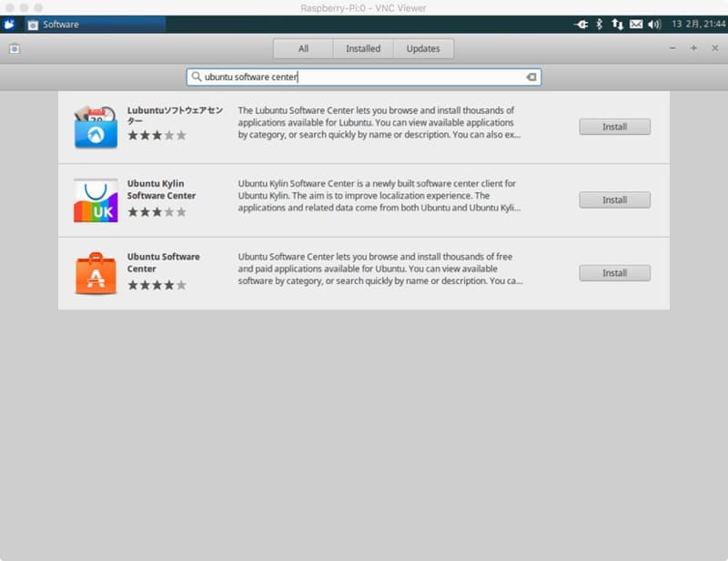Viewport: 728px width, 561px height.
Task: Click the panel clock showing 21:44
Action: coord(698,25)
